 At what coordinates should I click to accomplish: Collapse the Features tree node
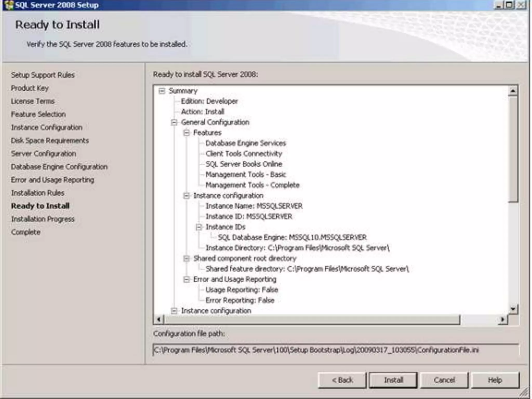(x=186, y=133)
